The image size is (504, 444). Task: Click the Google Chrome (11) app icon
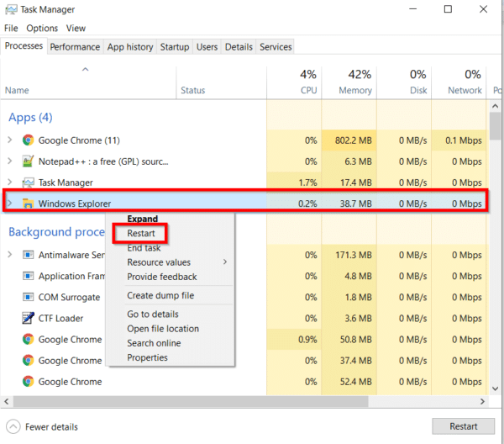[x=28, y=140]
